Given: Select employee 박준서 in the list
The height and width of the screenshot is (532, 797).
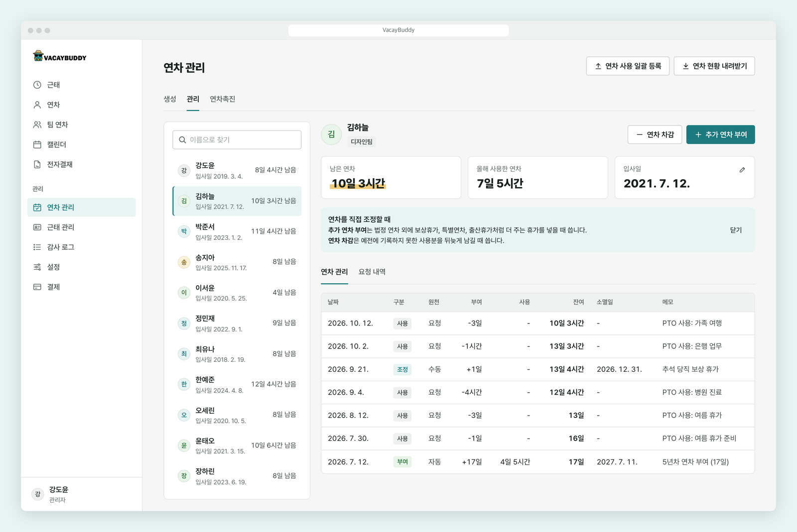Looking at the screenshot, I should [x=237, y=232].
